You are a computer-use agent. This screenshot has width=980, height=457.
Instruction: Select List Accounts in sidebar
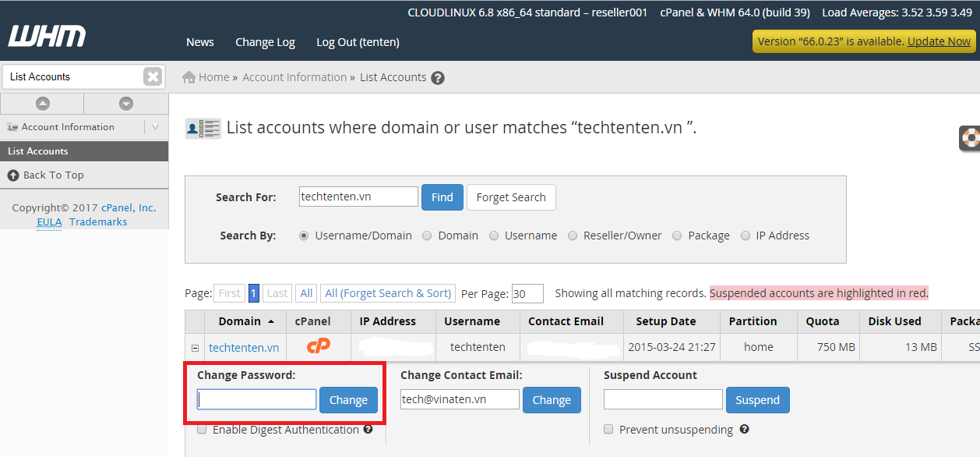[84, 151]
